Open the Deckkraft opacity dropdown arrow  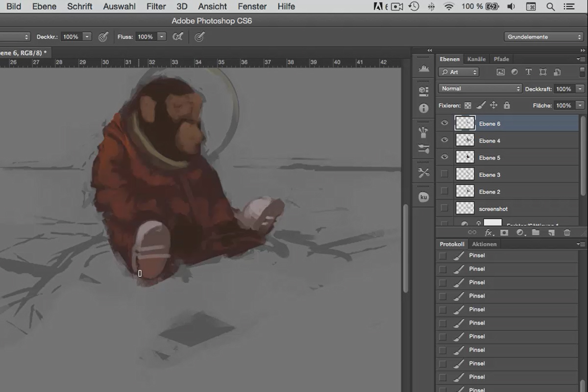pos(580,89)
